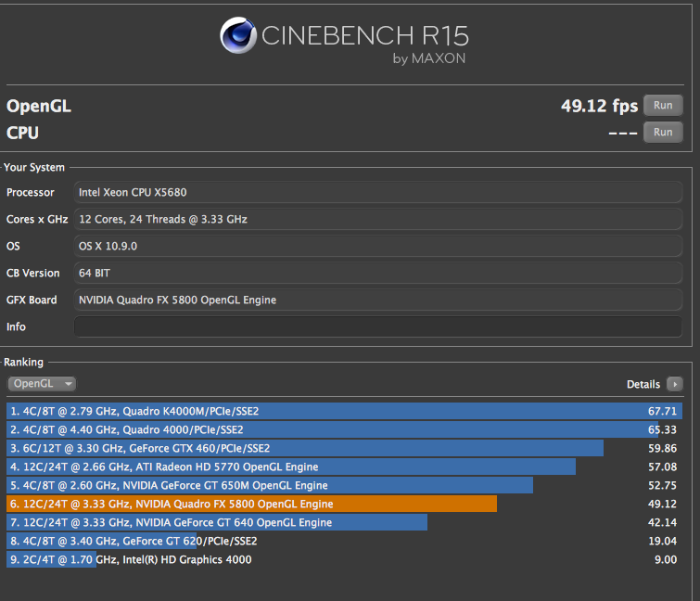The image size is (700, 601).
Task: Select ranking row 4 ATI Radeon HD 5770
Action: click(x=344, y=467)
